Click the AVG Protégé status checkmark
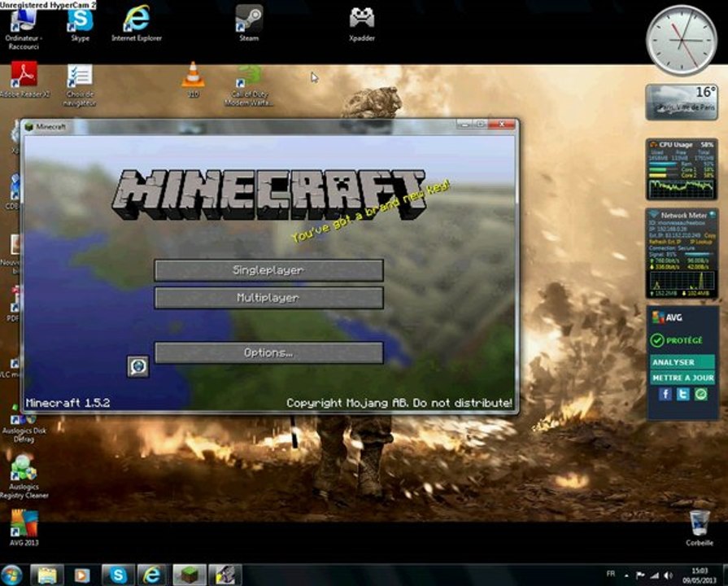 coord(657,341)
